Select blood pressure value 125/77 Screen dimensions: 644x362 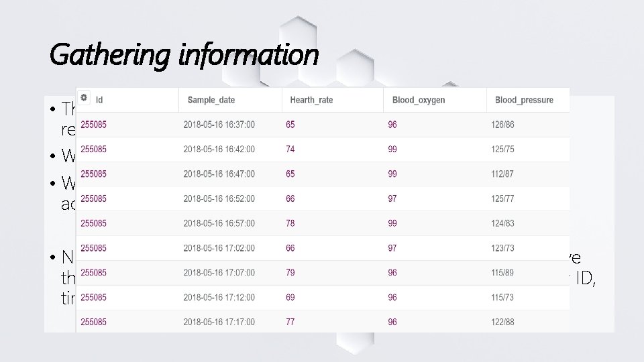pos(502,198)
